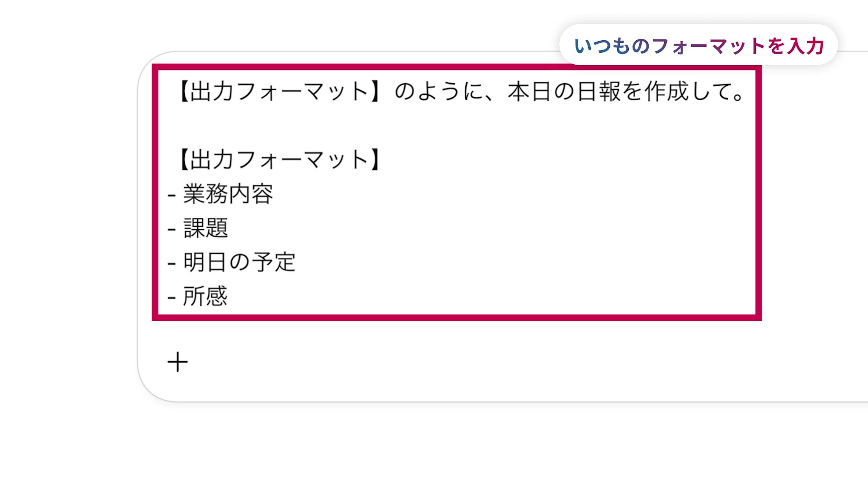Click the いつものフォーマットを入力 label badge
The image size is (868, 488).
(x=698, y=45)
